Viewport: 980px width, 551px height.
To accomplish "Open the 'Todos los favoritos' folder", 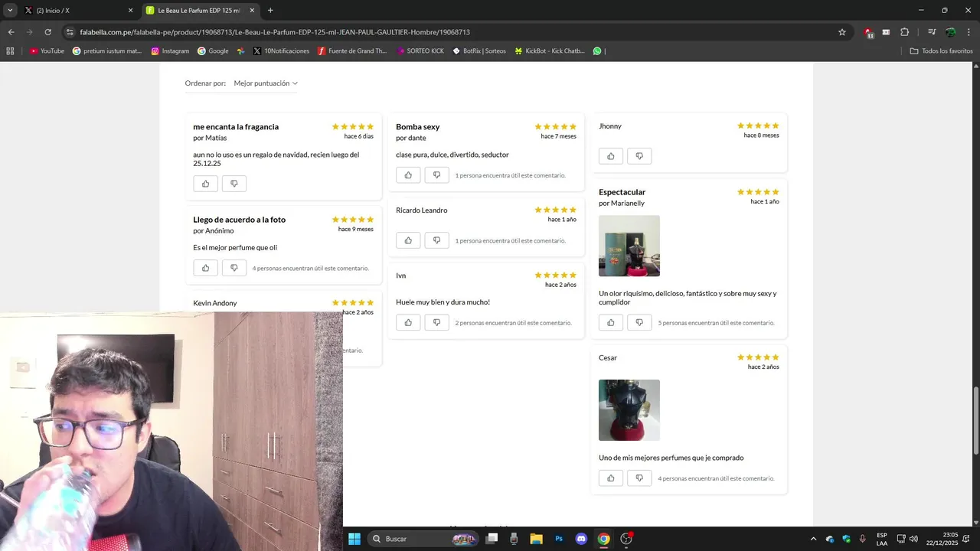I will point(942,51).
